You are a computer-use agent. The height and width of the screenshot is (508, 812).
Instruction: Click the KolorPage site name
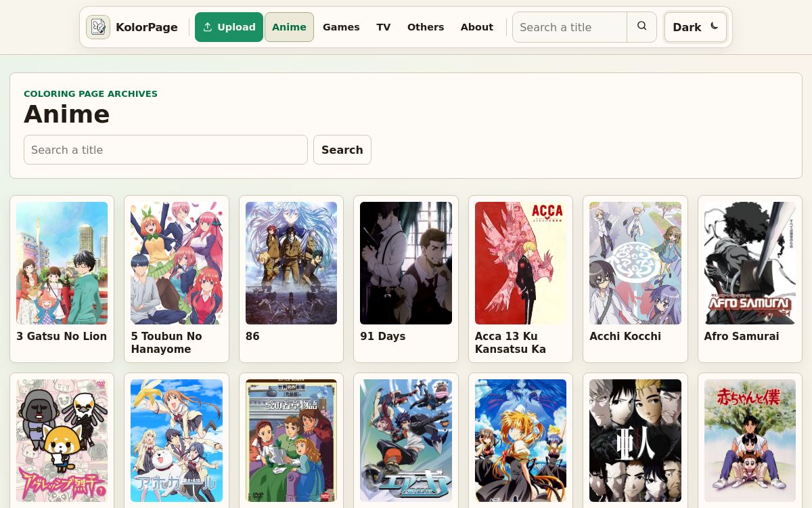pos(147,27)
